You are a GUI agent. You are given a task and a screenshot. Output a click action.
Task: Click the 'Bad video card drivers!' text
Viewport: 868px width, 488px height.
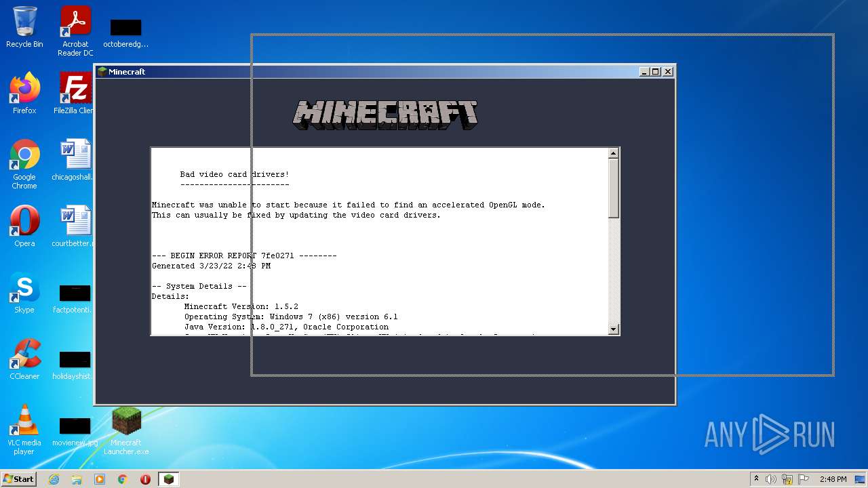click(x=235, y=174)
